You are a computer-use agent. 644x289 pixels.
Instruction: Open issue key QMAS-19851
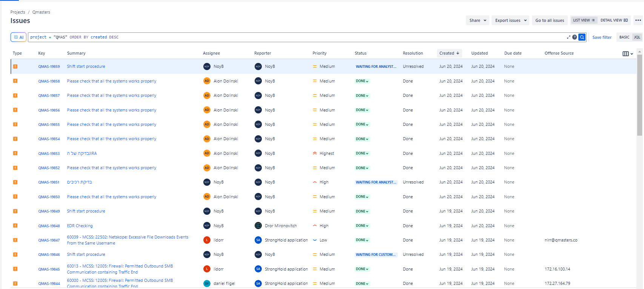click(x=49, y=182)
